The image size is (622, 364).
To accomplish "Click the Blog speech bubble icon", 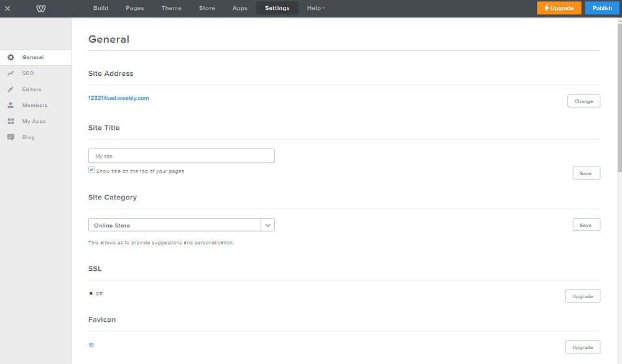I will click(x=11, y=137).
